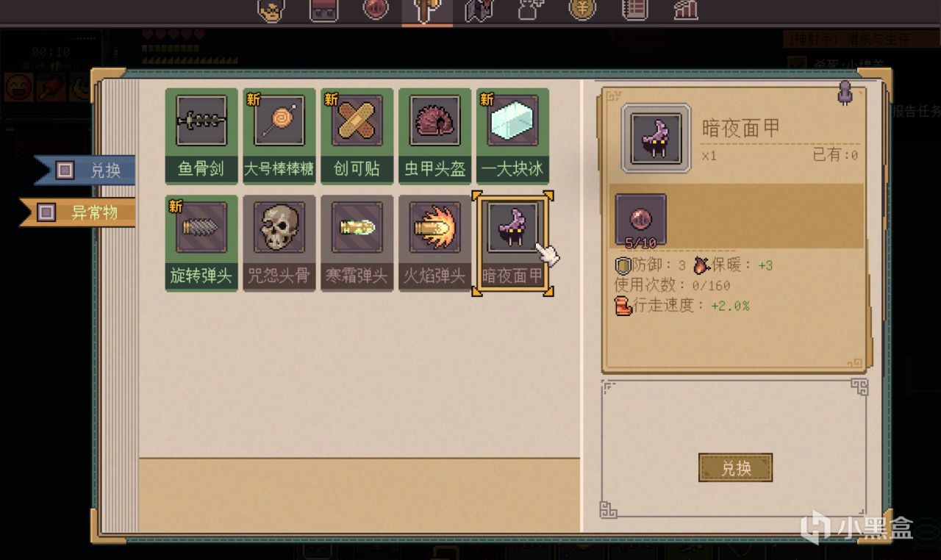
Task: Open the character face tab at top
Action: [271, 10]
